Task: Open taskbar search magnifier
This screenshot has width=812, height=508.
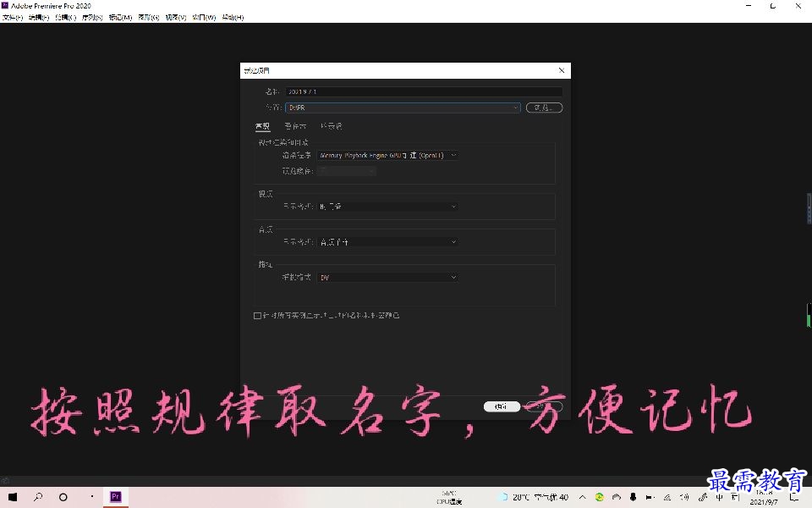Action: click(38, 497)
